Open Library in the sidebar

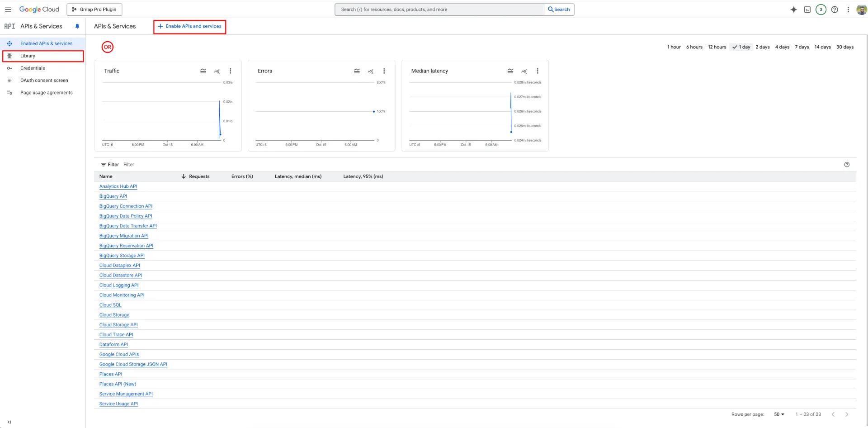coord(42,56)
